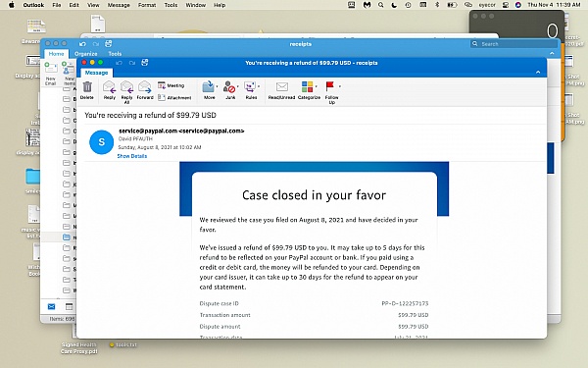Click the Reply envelope icon
Viewport: 588px width, 368px height.
point(109,87)
